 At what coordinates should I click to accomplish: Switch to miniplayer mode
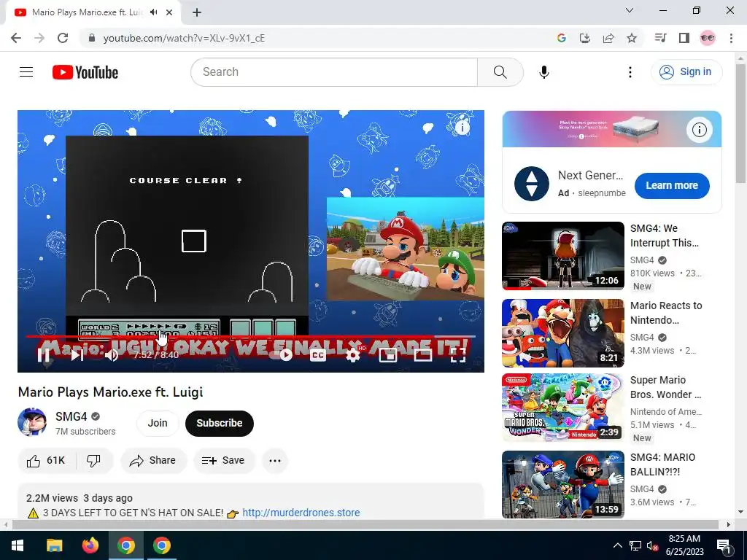pyautogui.click(x=388, y=355)
